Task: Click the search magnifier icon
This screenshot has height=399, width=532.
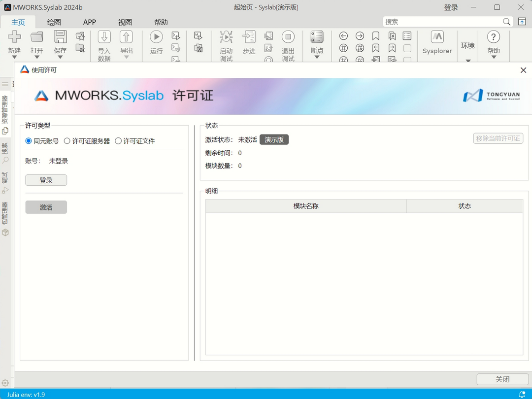Action: coord(506,22)
